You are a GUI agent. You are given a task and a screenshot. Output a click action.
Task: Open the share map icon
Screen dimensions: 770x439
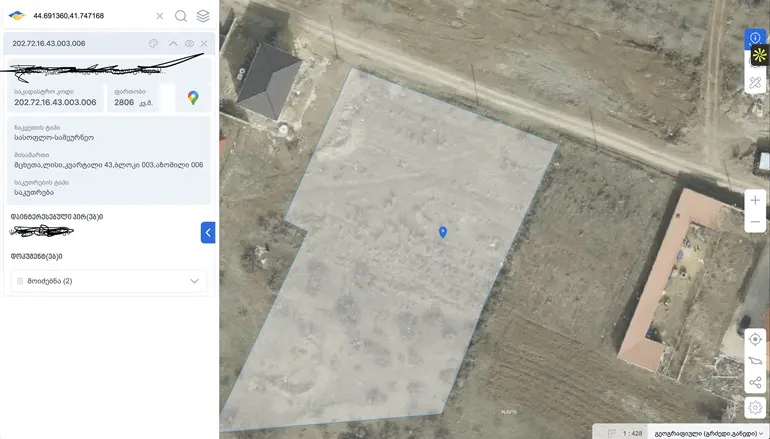(x=755, y=383)
